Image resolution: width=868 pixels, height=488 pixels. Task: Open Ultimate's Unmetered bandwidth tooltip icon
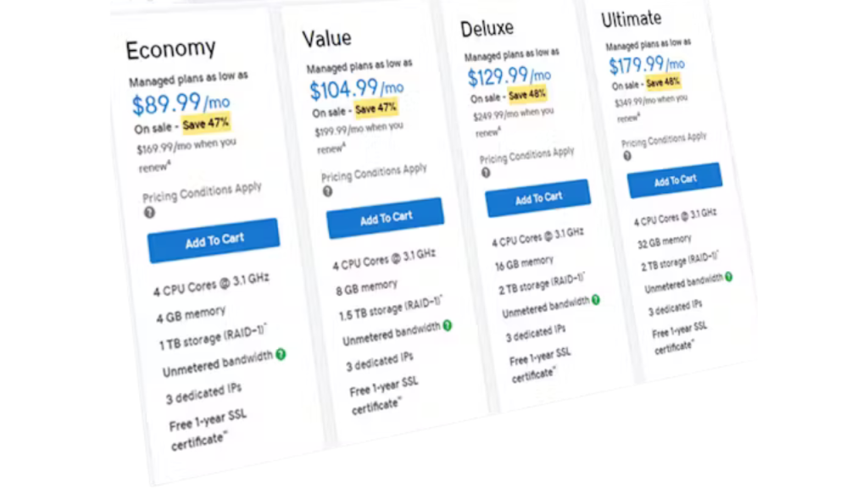728,276
